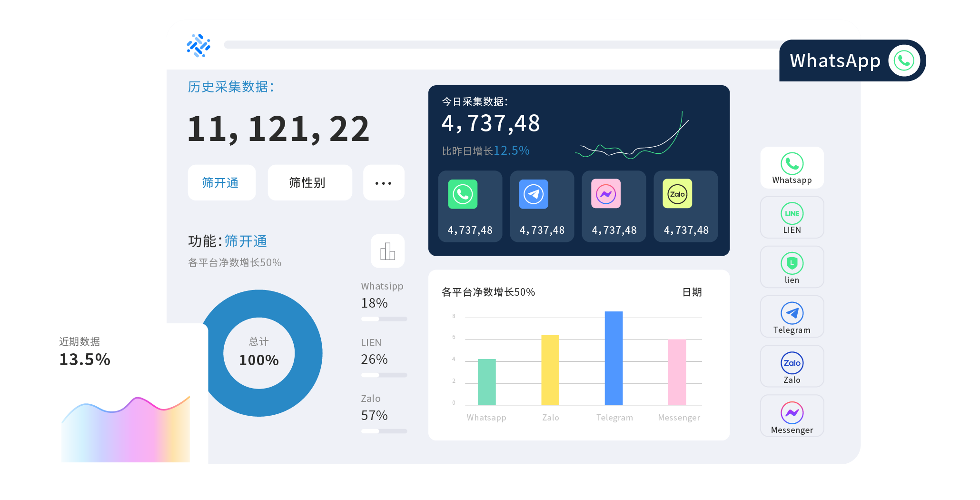The image size is (980, 500).
Task: Click the 11,121,22 historical total
Action: [x=278, y=129]
